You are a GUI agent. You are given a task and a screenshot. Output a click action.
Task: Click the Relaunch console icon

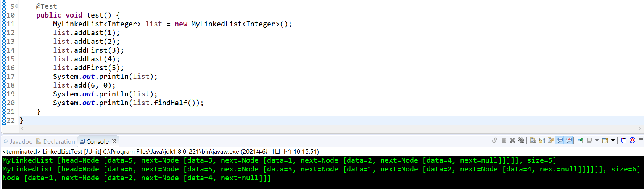(x=495, y=140)
